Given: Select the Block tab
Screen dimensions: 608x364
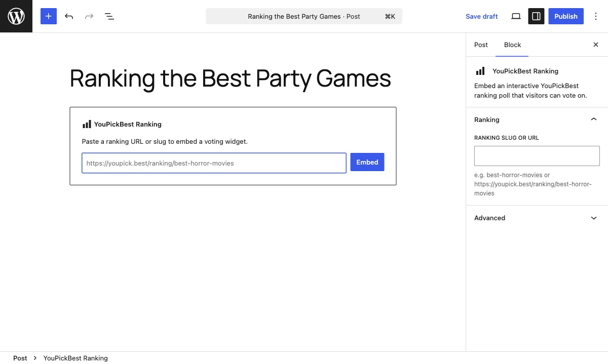Looking at the screenshot, I should (x=512, y=45).
